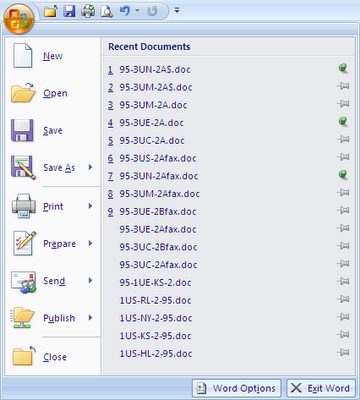Unpin 95-3UN-2AS.doc using its green pin
Viewport: 360px width, 400px height.
(343, 68)
